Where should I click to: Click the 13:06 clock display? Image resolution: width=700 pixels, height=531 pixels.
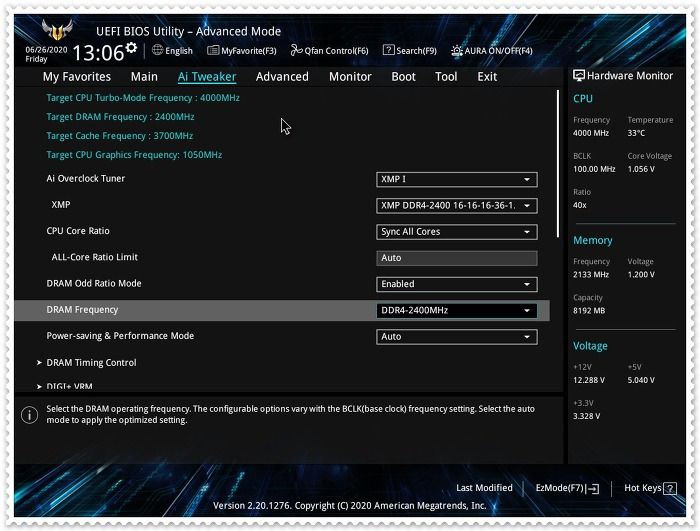click(x=98, y=53)
